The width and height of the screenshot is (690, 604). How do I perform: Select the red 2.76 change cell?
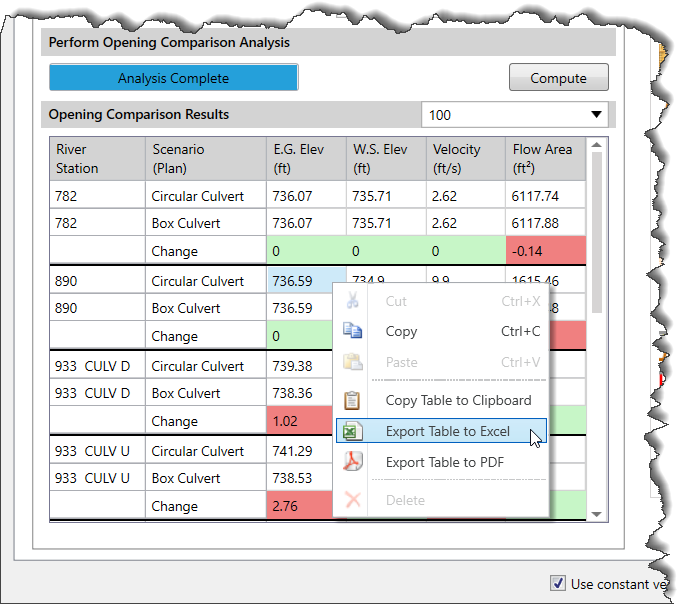point(300,505)
